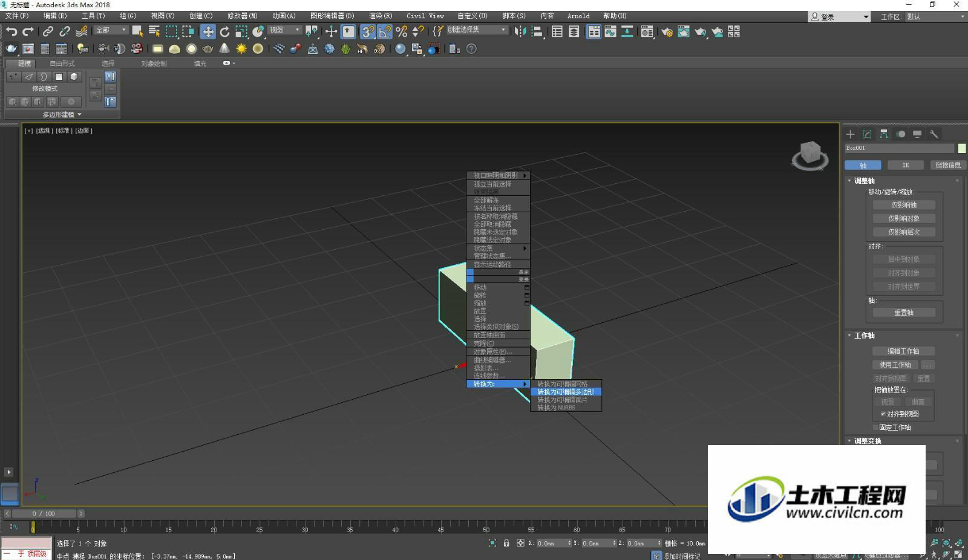Screen dimensions: 968x560
Task: Activate the Select and Move tool
Action: pos(208,31)
